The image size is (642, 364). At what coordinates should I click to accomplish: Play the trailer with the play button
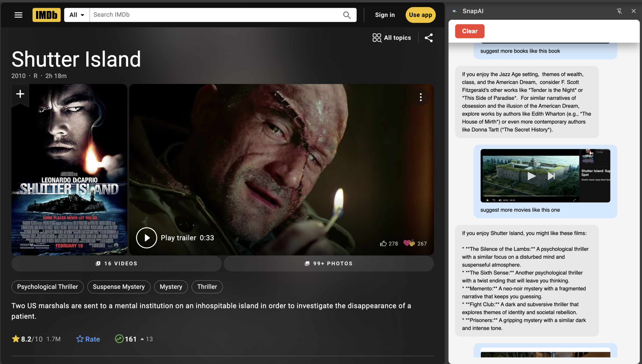pyautogui.click(x=146, y=238)
